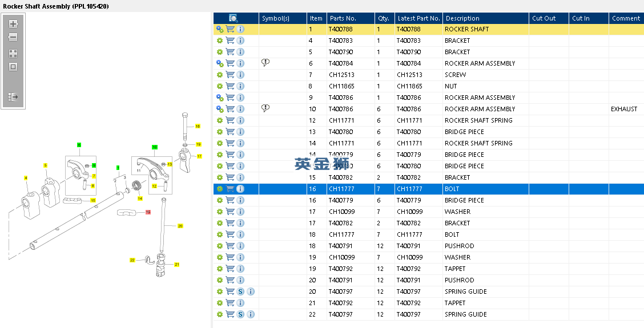Image resolution: width=644 pixels, height=328 pixels.
Task: Select green callout 1 on rocker shaft diagram
Action: pyautogui.click(x=118, y=168)
